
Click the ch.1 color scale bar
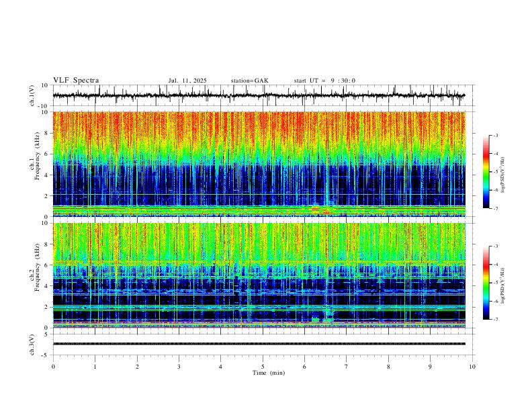[x=486, y=172]
